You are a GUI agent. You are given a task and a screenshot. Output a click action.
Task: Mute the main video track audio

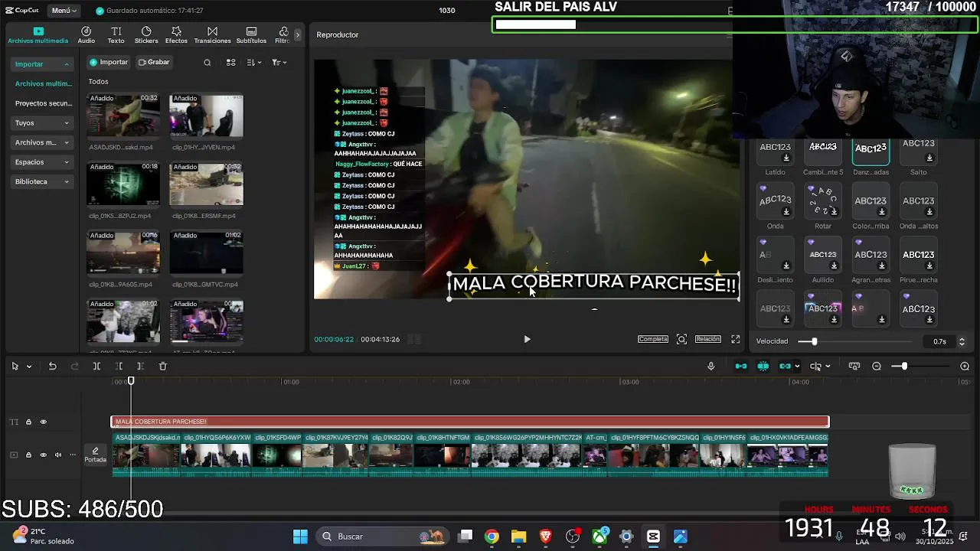[57, 455]
